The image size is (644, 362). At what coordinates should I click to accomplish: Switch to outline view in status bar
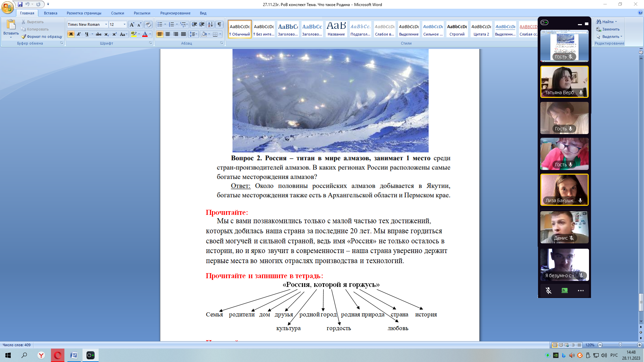pyautogui.click(x=573, y=345)
